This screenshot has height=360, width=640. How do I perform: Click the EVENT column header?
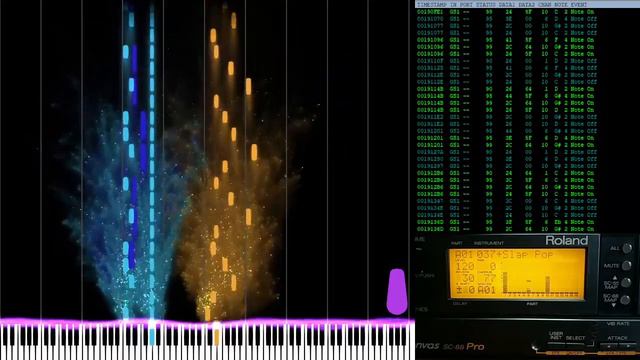tap(579, 4)
